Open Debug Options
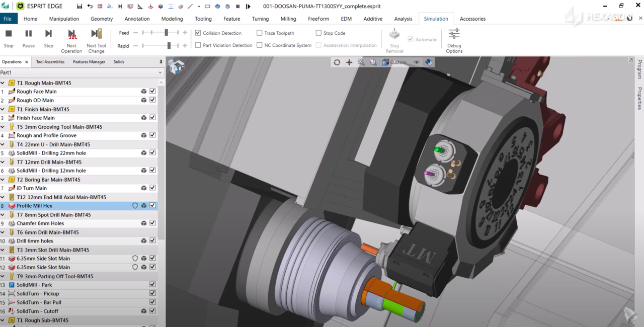The image size is (644, 327). coord(454,41)
